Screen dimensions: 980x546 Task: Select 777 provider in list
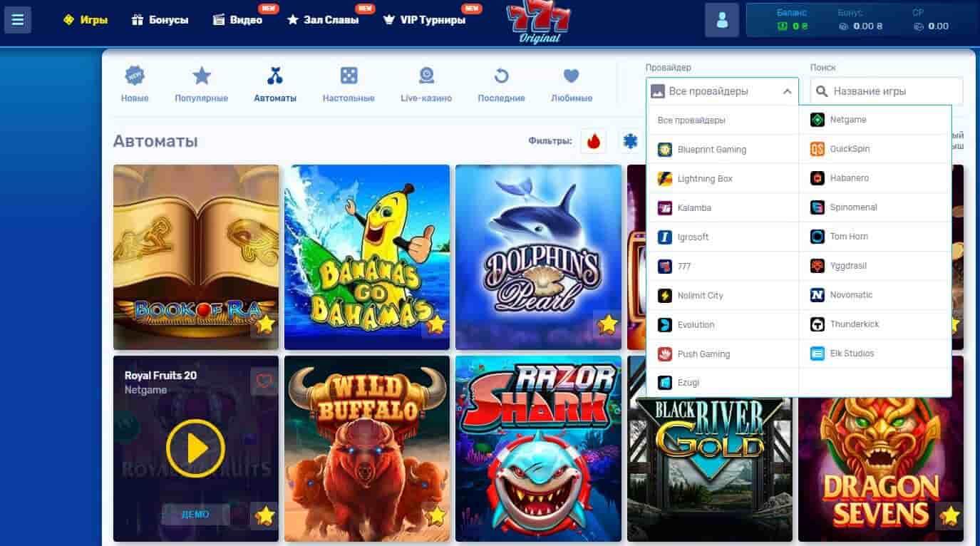click(x=723, y=267)
